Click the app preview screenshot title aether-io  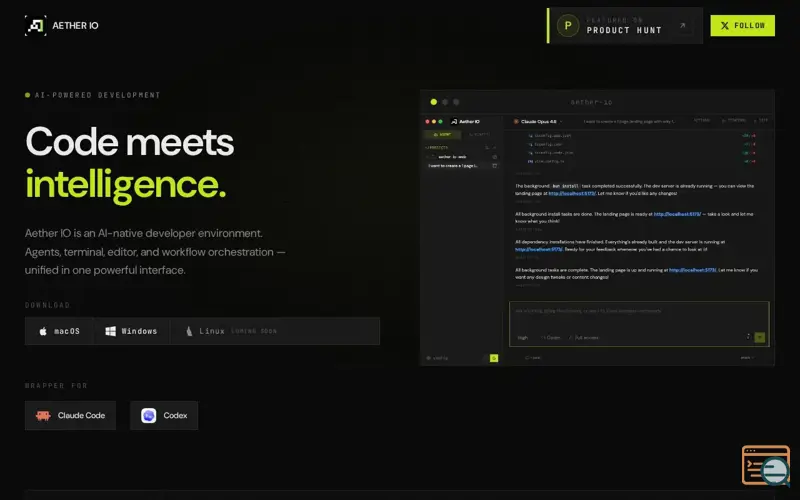(591, 102)
